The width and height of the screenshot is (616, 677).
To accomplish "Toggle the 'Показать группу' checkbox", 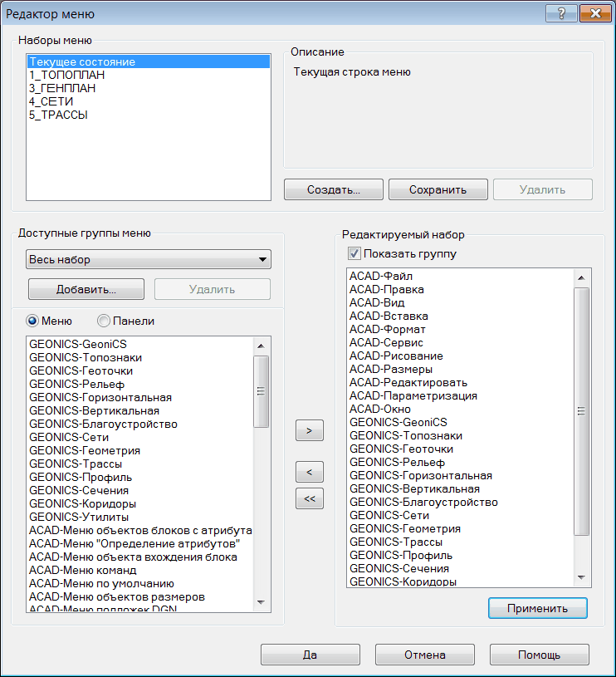I will point(354,254).
